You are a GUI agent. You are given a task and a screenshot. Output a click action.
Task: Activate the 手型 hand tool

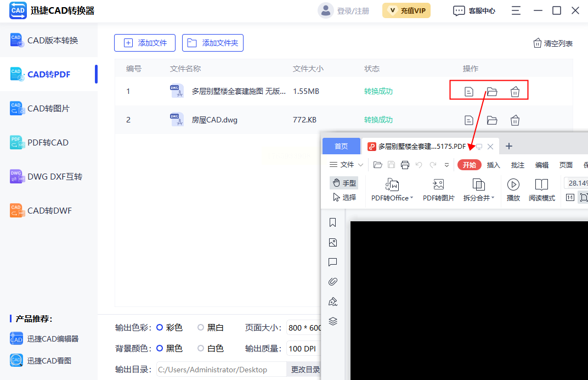click(x=344, y=183)
